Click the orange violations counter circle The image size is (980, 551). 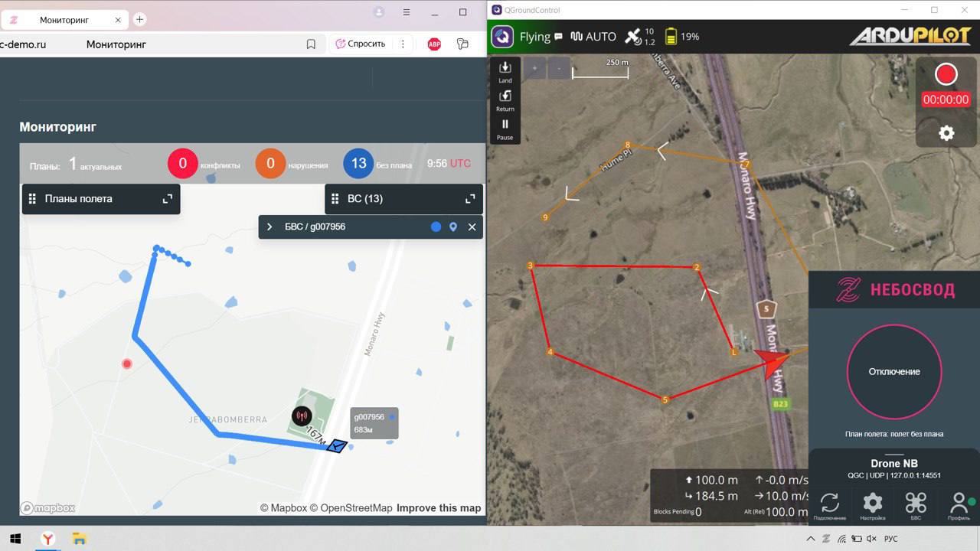(x=270, y=164)
